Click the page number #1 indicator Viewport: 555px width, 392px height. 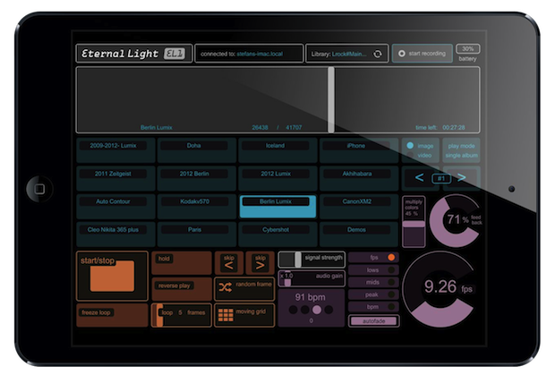tap(441, 178)
